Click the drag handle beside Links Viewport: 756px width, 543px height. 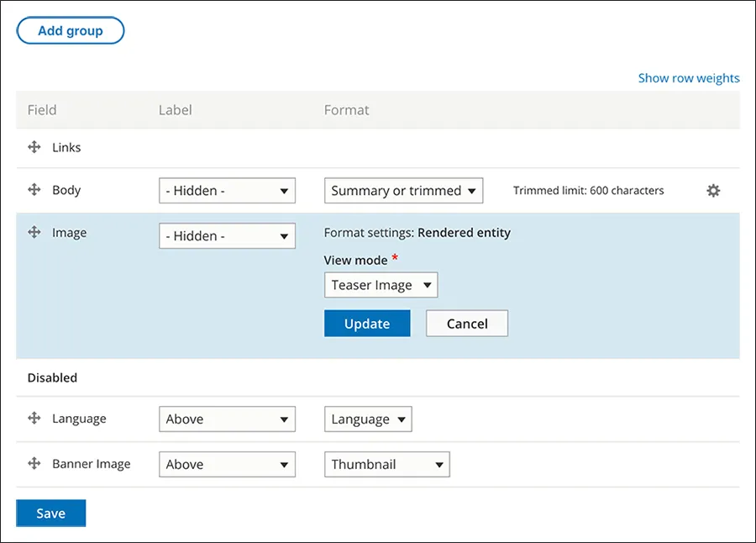point(34,147)
